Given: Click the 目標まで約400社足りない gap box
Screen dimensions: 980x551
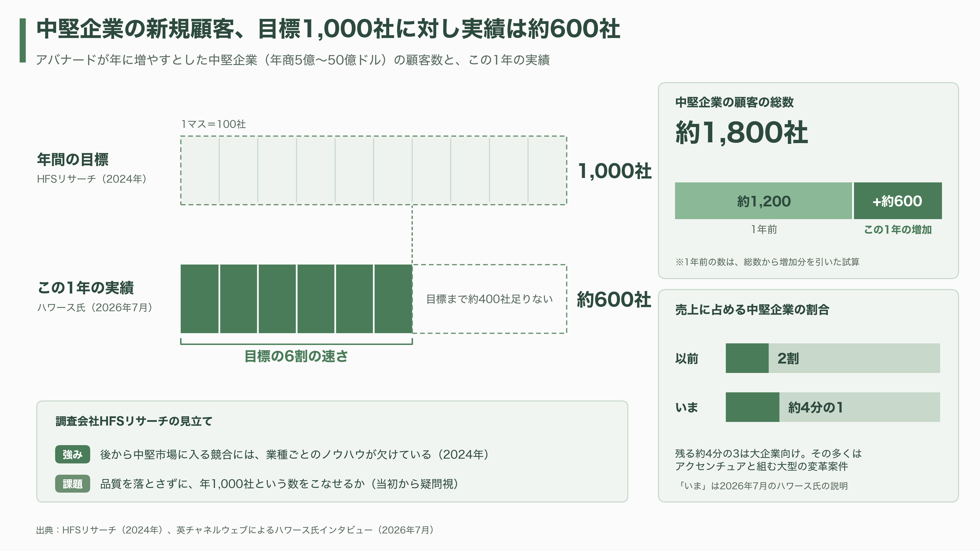Looking at the screenshot, I should pos(490,299).
